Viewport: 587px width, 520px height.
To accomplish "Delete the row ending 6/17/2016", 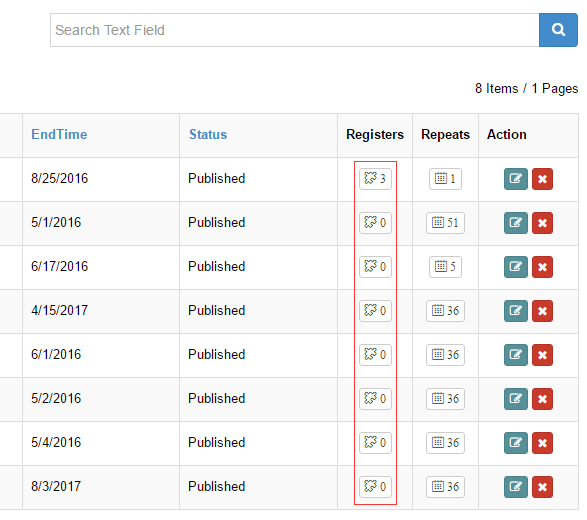I will tap(542, 267).
